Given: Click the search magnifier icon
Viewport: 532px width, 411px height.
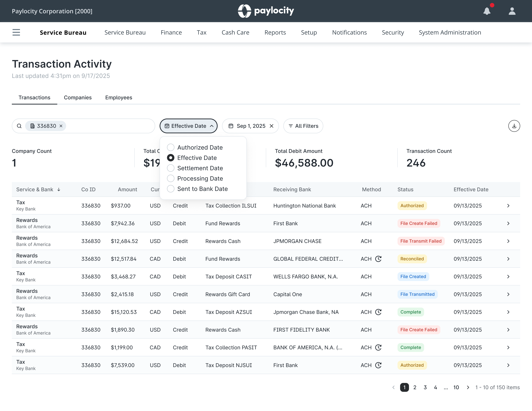Looking at the screenshot, I should (x=19, y=126).
